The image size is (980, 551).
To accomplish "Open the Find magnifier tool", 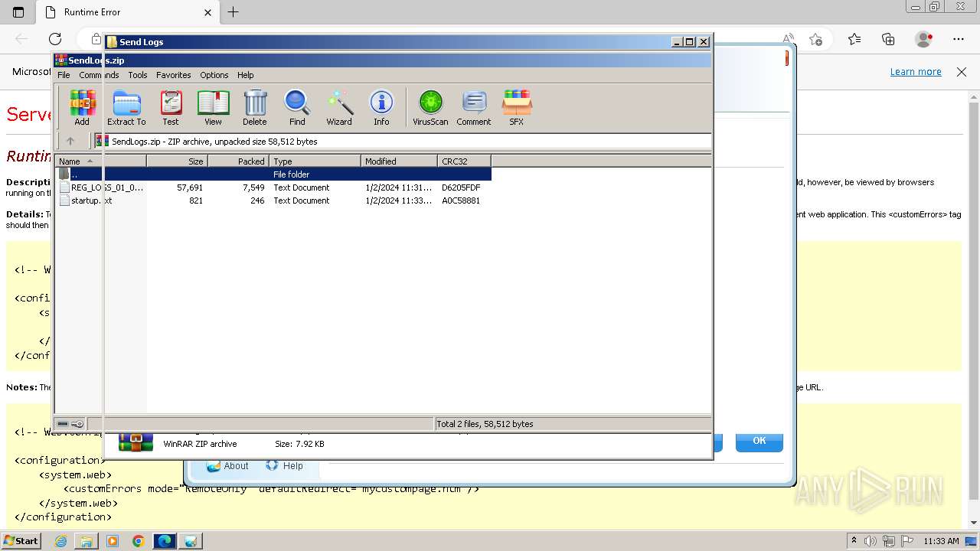I will (x=297, y=107).
